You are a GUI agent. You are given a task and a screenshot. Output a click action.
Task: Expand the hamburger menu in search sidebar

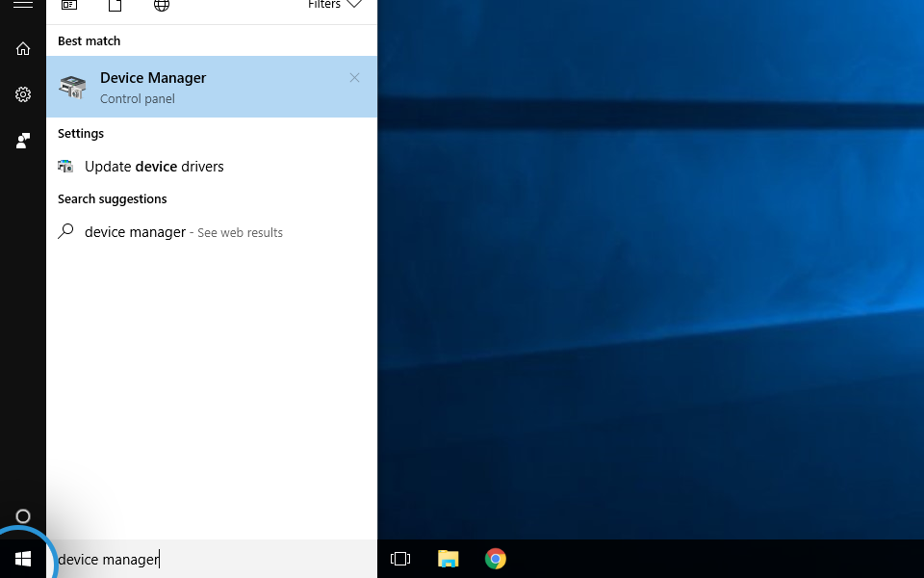click(x=23, y=4)
